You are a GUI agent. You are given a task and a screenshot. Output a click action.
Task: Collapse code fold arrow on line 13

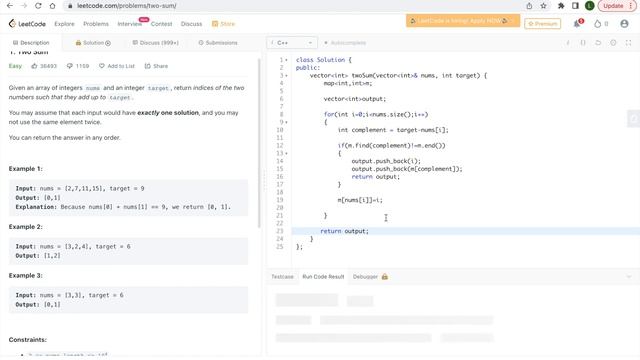tap(287, 153)
